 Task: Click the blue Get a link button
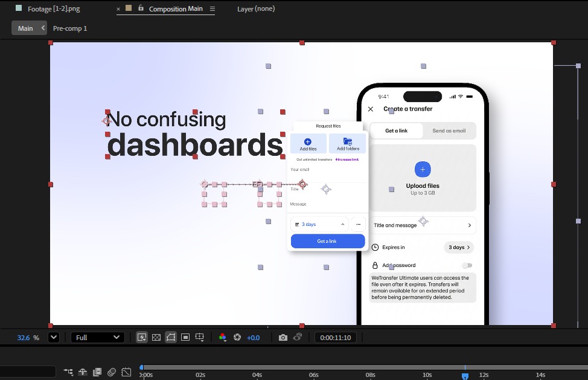328,241
